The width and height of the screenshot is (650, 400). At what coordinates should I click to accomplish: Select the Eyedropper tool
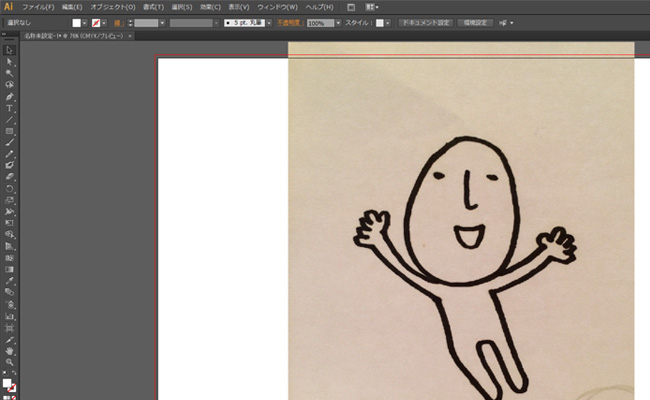(9, 281)
